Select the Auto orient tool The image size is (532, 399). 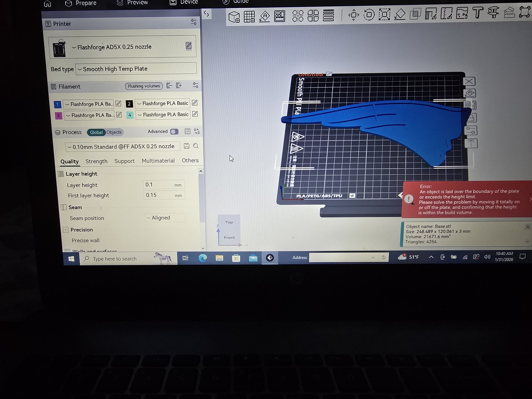tap(264, 17)
